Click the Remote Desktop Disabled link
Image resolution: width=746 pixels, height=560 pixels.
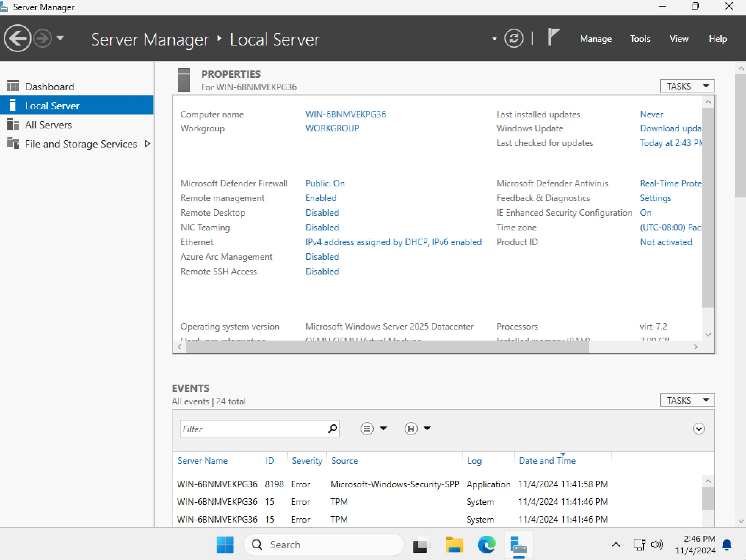pyautogui.click(x=322, y=212)
